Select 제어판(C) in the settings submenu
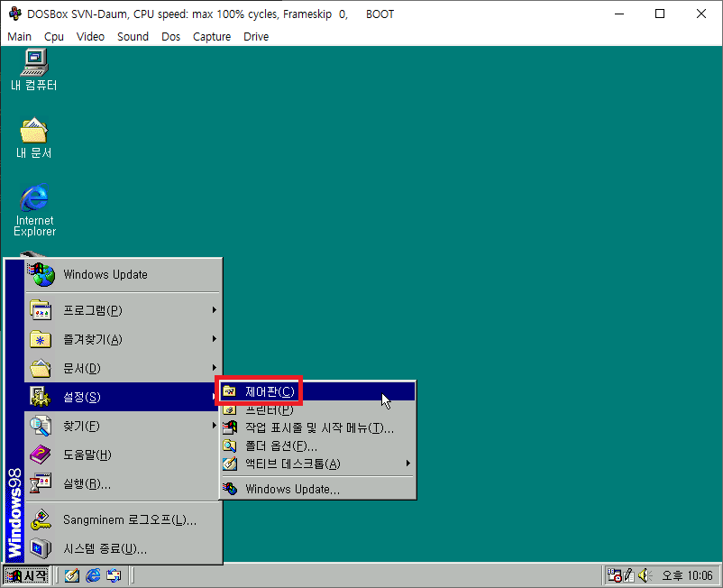This screenshot has height=588, width=723. pos(318,391)
